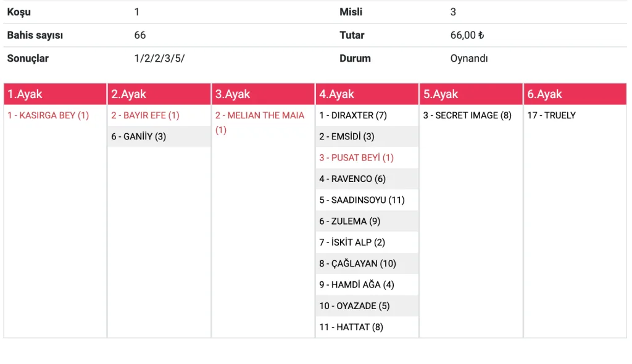Select the 5.Ayak column header
Viewport: 632px width, 364px height.
click(x=471, y=94)
